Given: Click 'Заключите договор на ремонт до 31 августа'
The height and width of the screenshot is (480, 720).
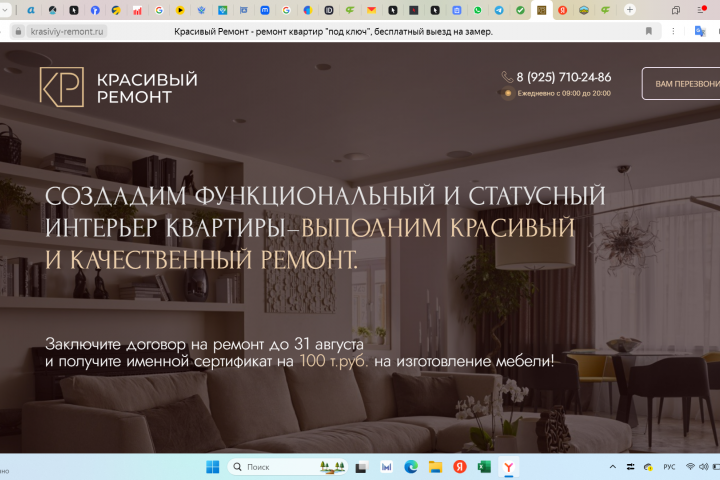Looking at the screenshot, I should click(204, 344).
